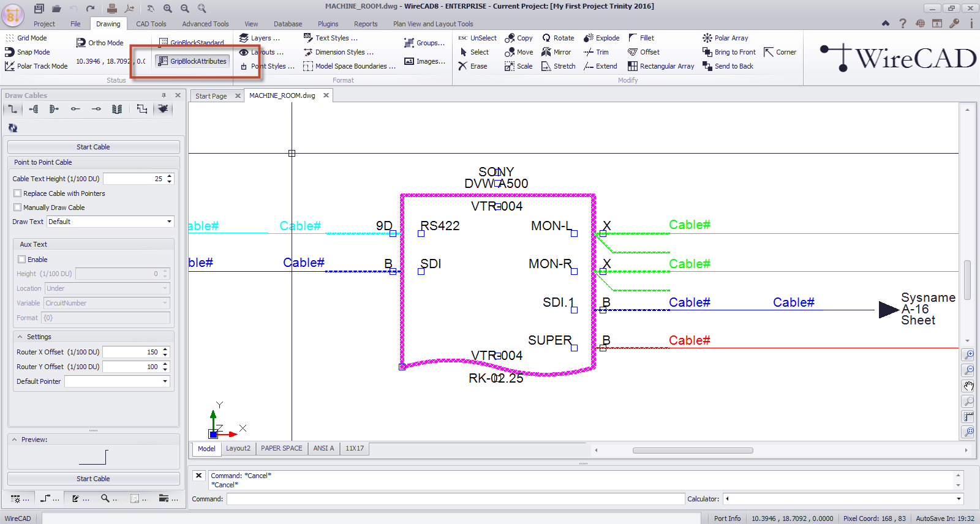Increase Router X Offset value
Image resolution: width=980 pixels, height=524 pixels.
[165, 350]
